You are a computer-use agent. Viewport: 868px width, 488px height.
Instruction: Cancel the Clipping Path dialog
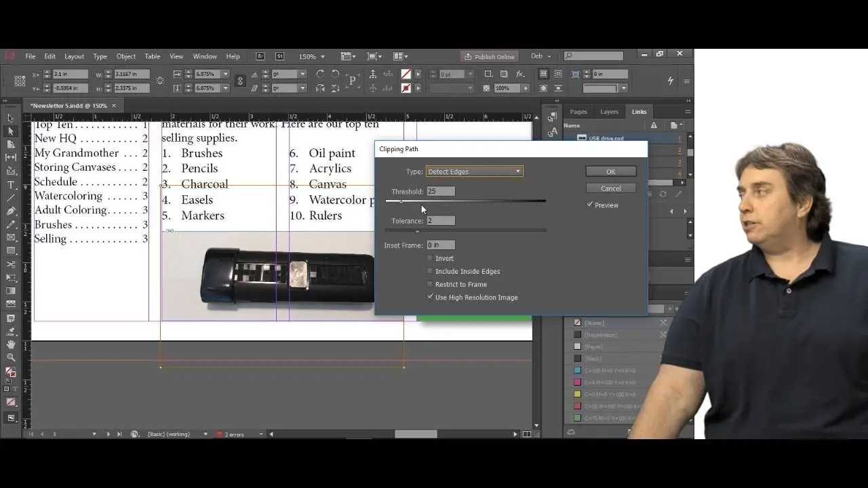click(610, 188)
